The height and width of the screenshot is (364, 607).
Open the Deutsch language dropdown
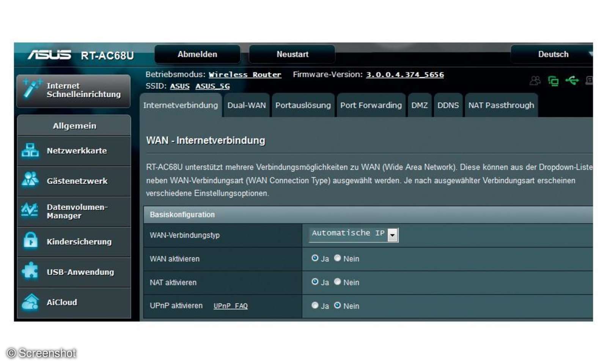coord(553,54)
